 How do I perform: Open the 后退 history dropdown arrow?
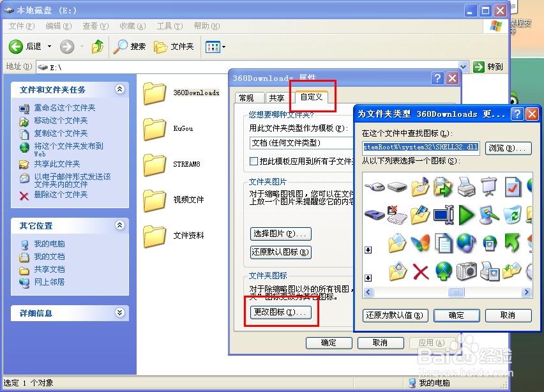point(49,47)
